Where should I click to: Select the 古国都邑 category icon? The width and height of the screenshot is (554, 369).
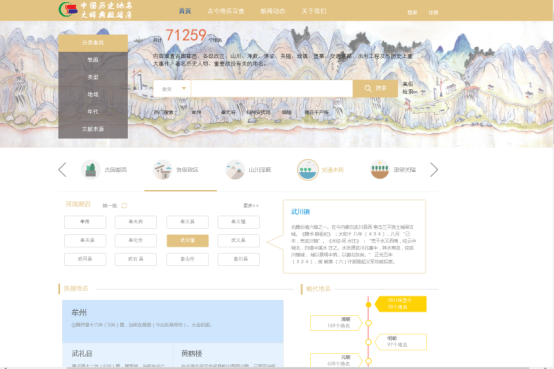tap(91, 170)
